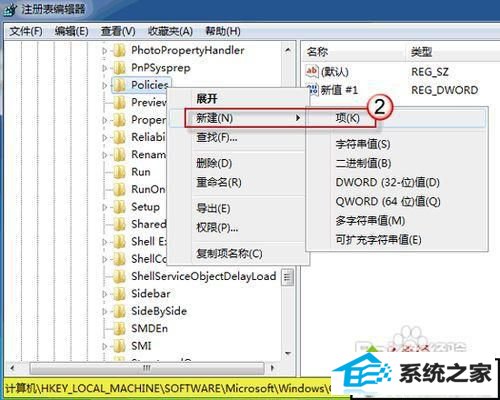Click the tree pane horizontal scrollbar thumb
This screenshot has width=500, height=400.
point(147,368)
